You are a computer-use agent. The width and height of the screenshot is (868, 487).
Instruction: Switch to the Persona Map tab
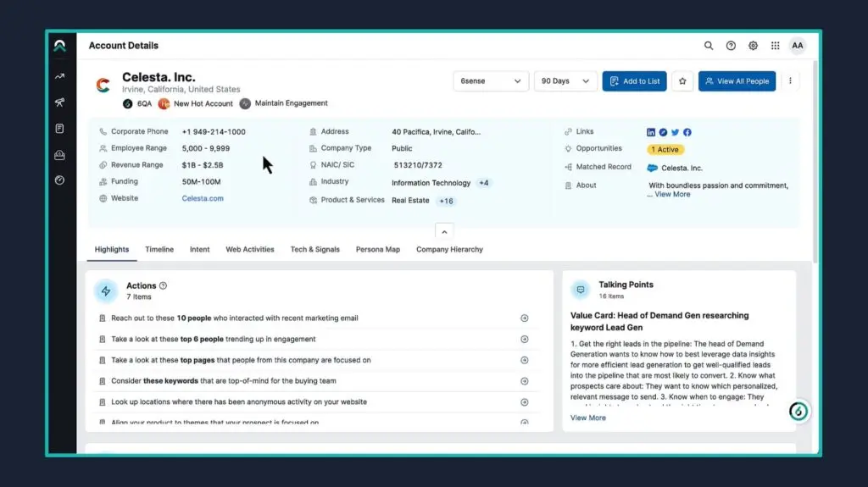(x=378, y=250)
